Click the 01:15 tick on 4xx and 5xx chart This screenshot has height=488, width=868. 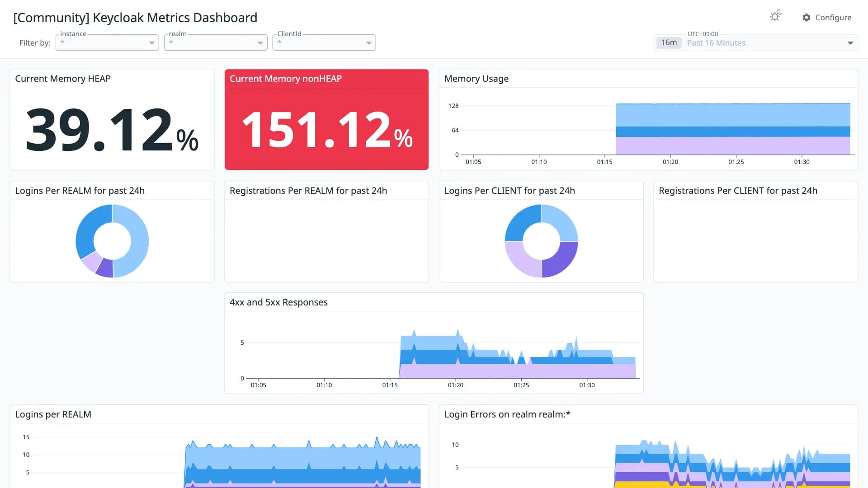click(x=390, y=385)
